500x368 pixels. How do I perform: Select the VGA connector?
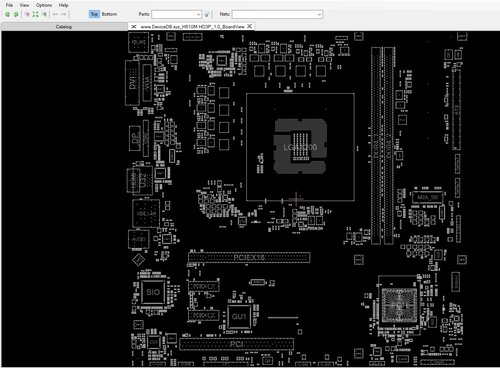(x=147, y=83)
